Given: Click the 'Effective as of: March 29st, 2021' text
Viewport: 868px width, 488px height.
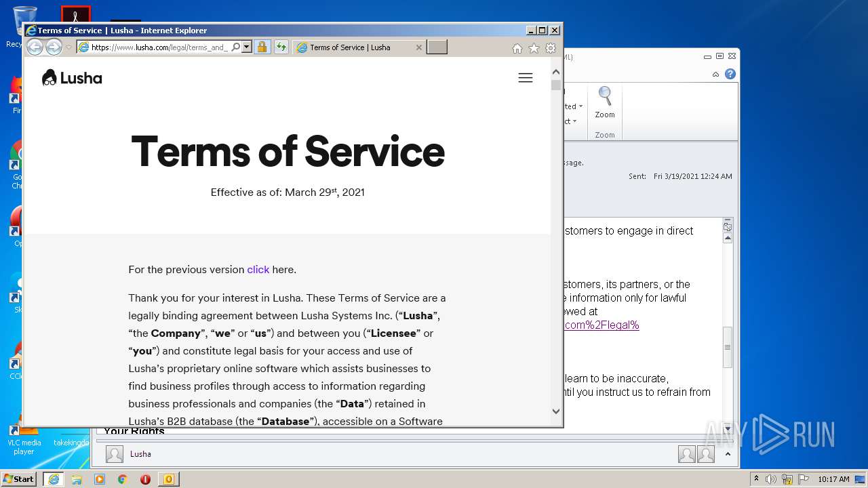Looking at the screenshot, I should click(288, 192).
